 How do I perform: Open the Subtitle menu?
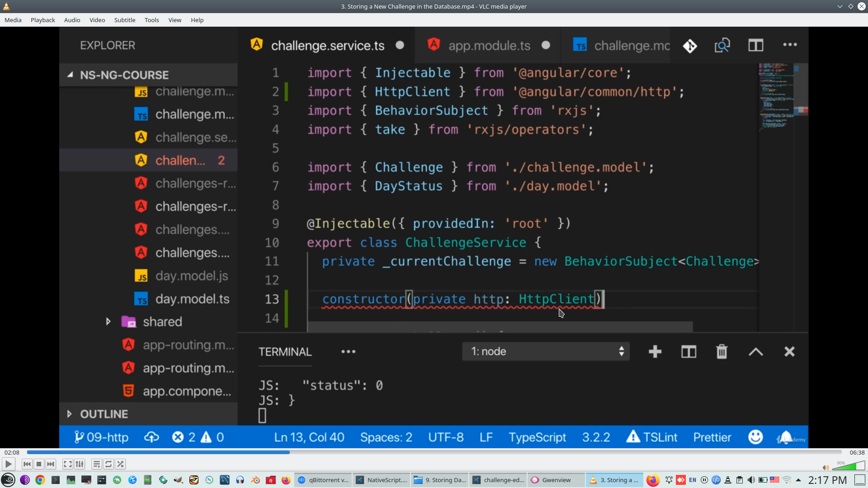(x=124, y=20)
